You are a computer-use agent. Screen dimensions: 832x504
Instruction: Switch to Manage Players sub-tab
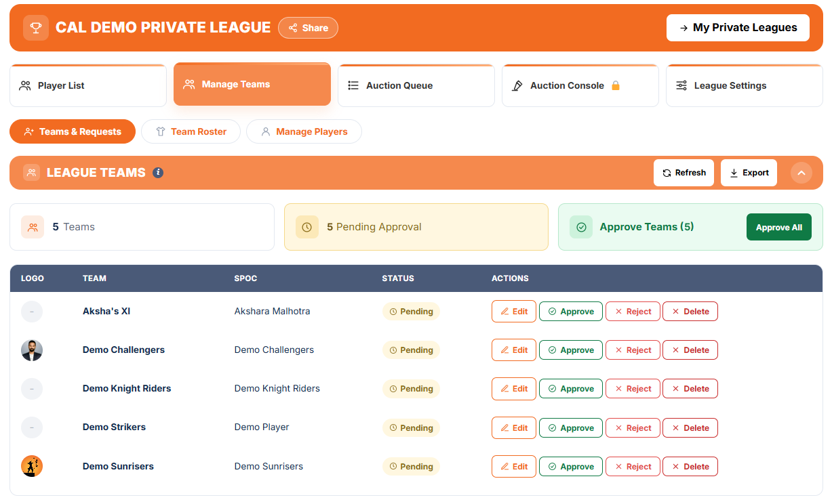coord(304,131)
